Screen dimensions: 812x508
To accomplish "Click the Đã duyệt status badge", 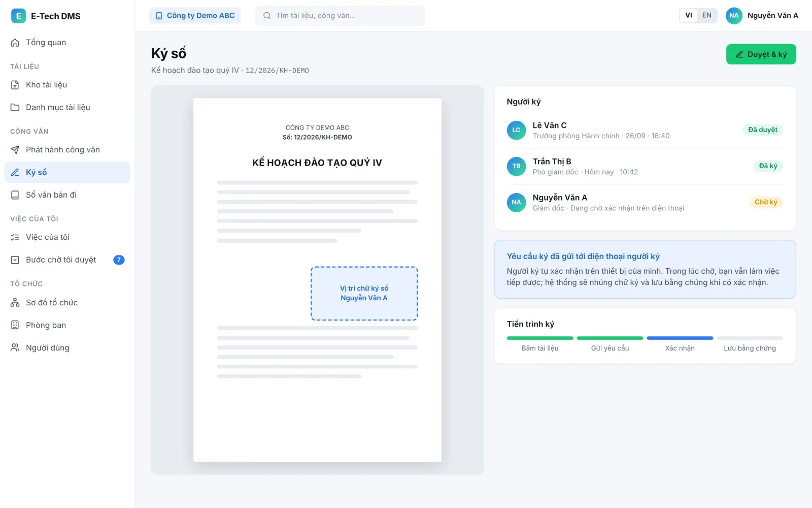I will click(x=763, y=130).
